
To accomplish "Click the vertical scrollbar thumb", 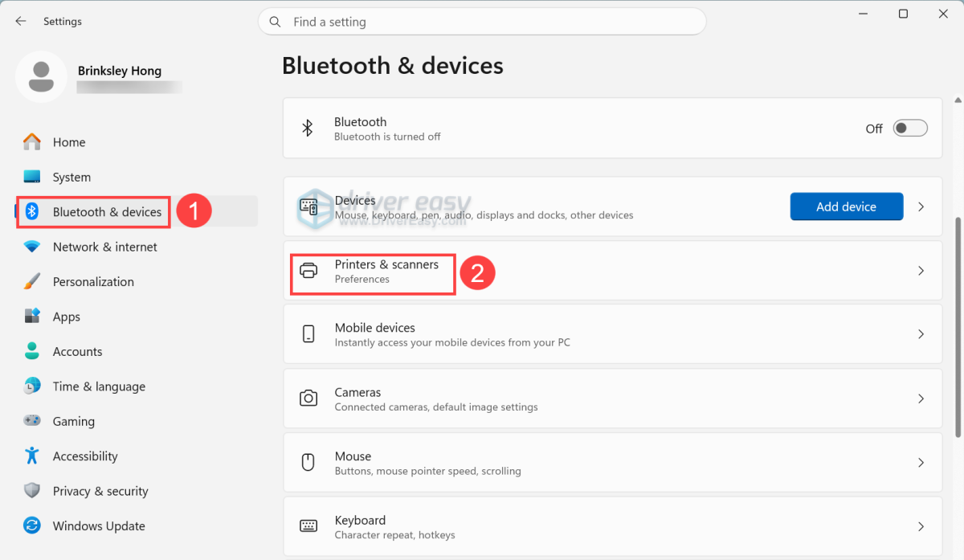I will (958, 327).
